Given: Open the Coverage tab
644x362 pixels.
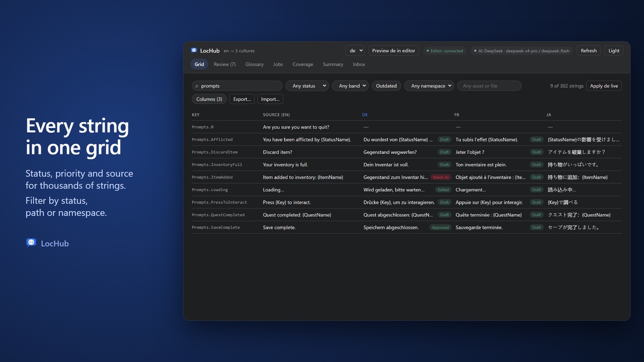Looking at the screenshot, I should (x=303, y=64).
